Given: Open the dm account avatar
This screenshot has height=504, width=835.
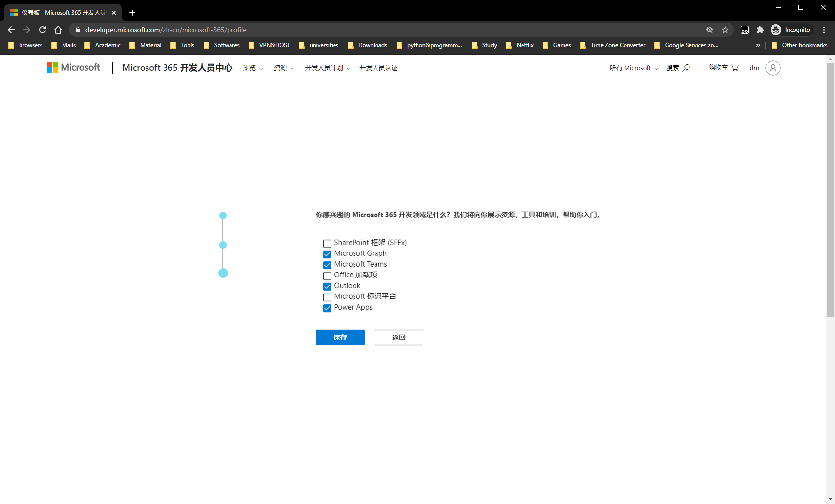Looking at the screenshot, I should (x=773, y=68).
